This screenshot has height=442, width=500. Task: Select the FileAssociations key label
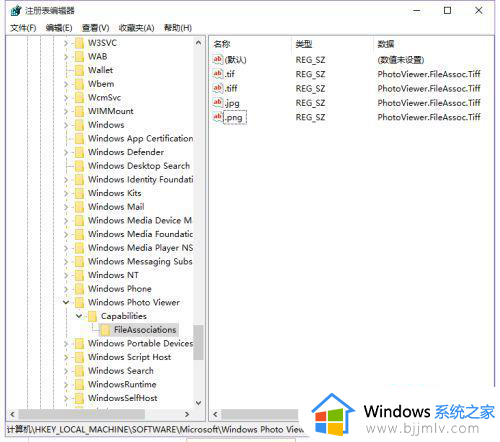145,330
